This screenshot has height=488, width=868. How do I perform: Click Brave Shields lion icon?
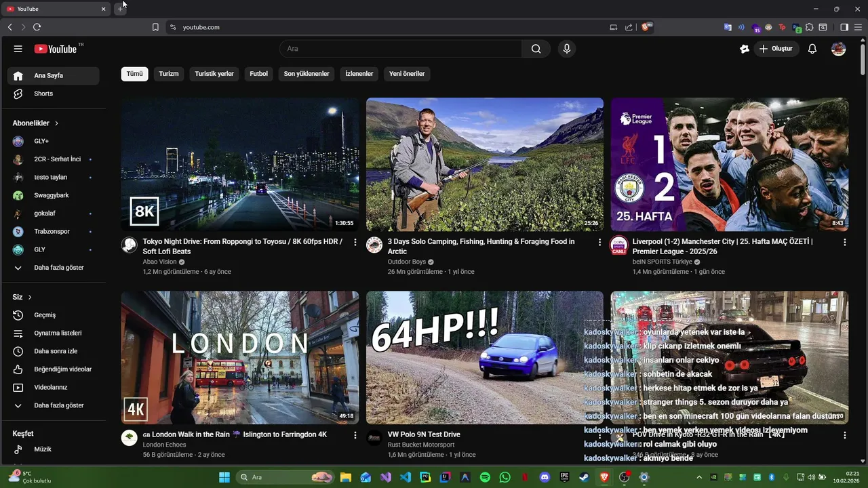click(x=646, y=27)
